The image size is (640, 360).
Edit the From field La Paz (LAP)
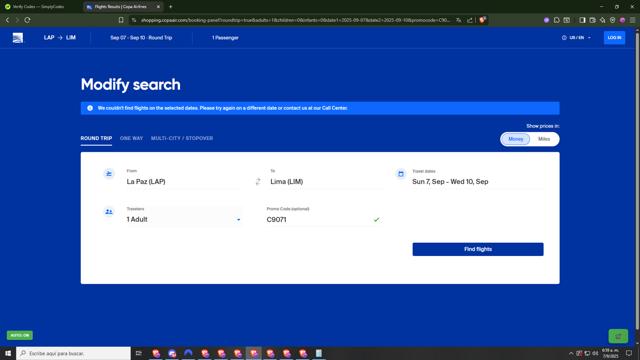coord(184,182)
